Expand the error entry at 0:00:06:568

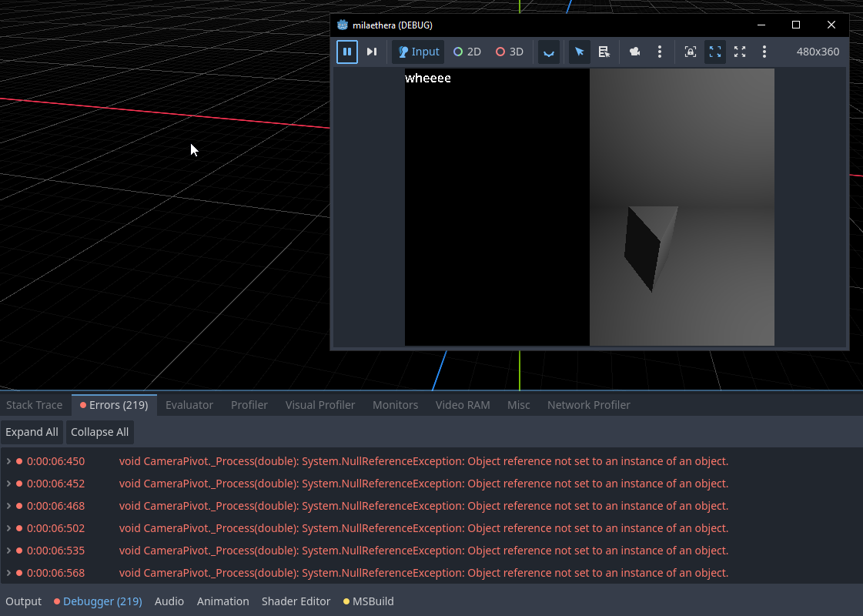point(8,573)
